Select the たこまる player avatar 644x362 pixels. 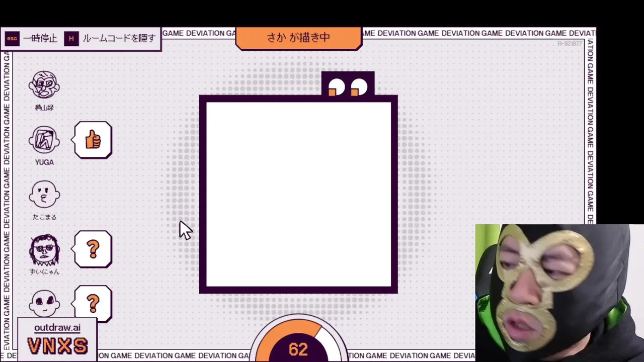(44, 195)
